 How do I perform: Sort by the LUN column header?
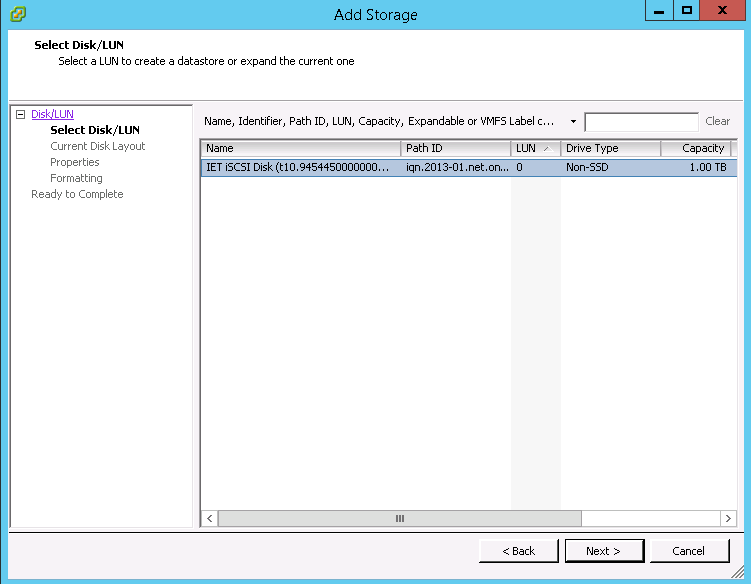coord(535,148)
